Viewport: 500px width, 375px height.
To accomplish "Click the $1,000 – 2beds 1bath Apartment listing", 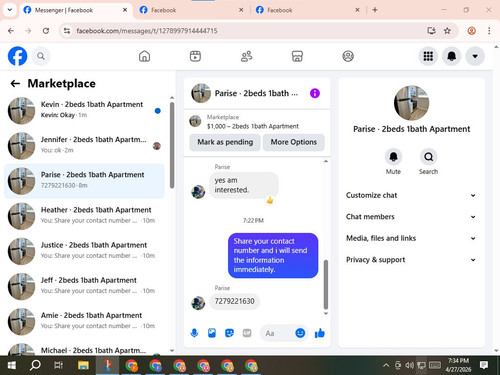I will pyautogui.click(x=252, y=126).
